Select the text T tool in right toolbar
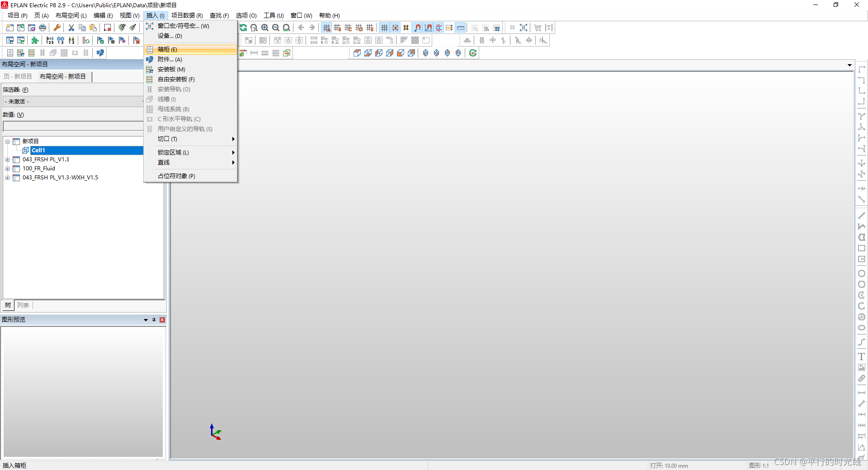Viewport: 868px width, 470px height. point(862,357)
